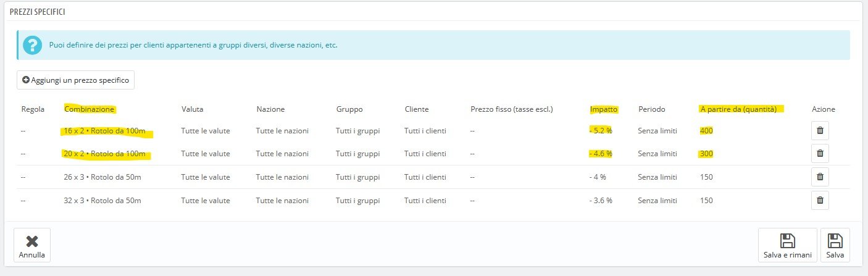Click the - 4.6 % impact value
This screenshot has width=868, height=276.
[x=601, y=154]
